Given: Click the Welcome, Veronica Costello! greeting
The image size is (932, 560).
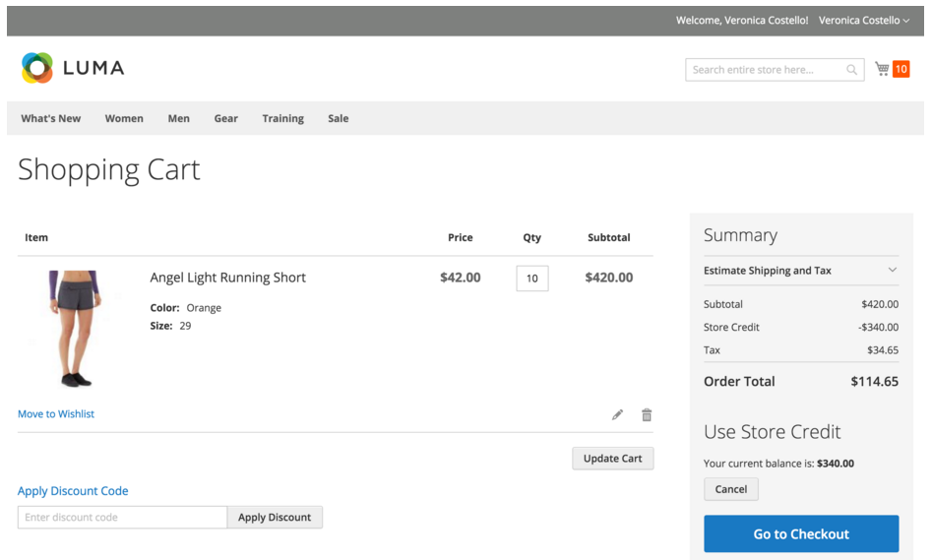Looking at the screenshot, I should click(x=742, y=21).
